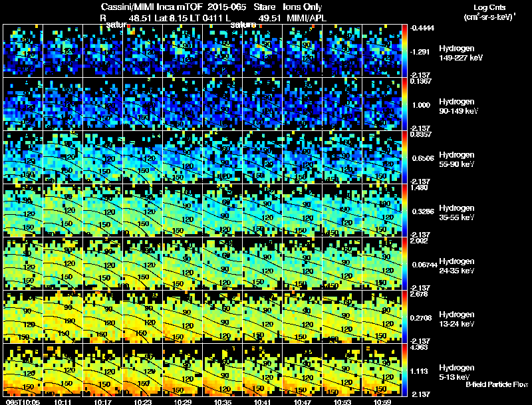Click the 'Log Cnts' colorbar title
Viewport: 532px width, 405px height.
pyautogui.click(x=489, y=7)
